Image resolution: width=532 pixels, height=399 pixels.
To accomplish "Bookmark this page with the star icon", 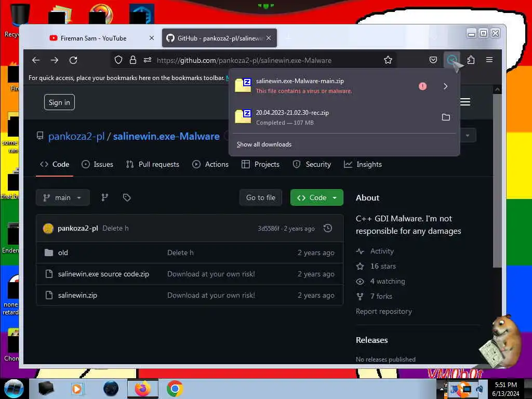I will pos(388,60).
